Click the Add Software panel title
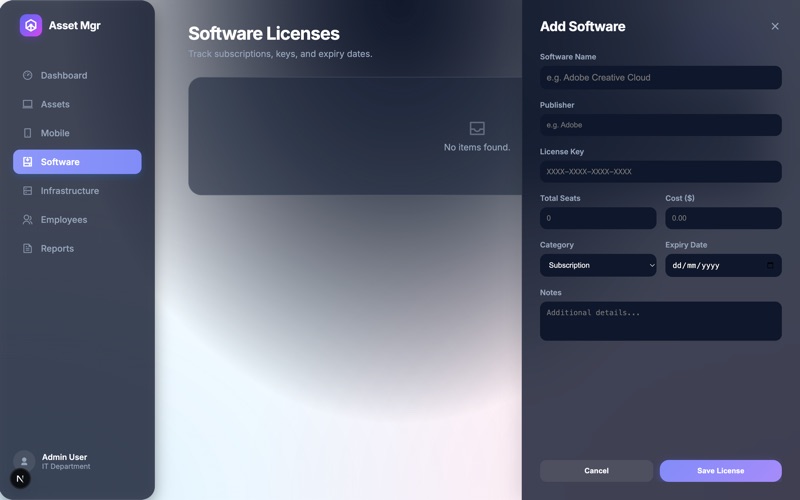The image size is (800, 500). point(583,26)
